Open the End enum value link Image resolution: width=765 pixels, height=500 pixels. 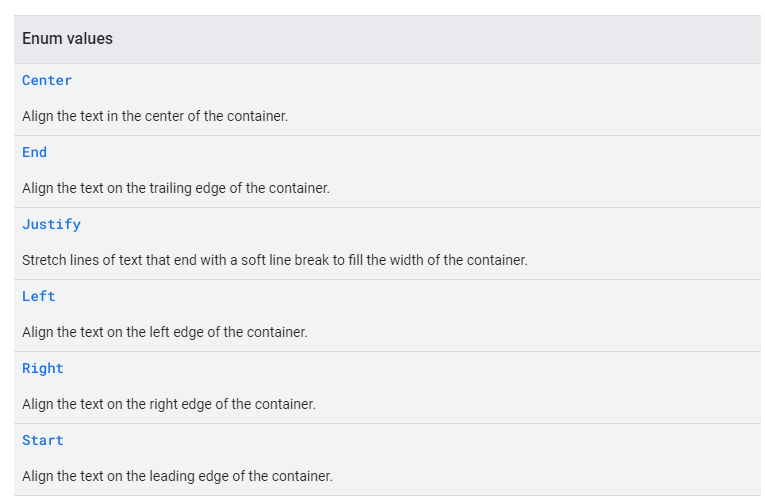[x=35, y=152]
